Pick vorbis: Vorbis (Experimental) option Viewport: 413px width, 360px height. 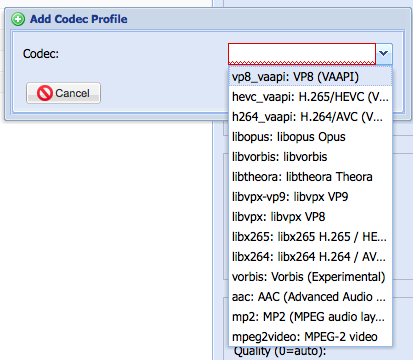pos(310,277)
